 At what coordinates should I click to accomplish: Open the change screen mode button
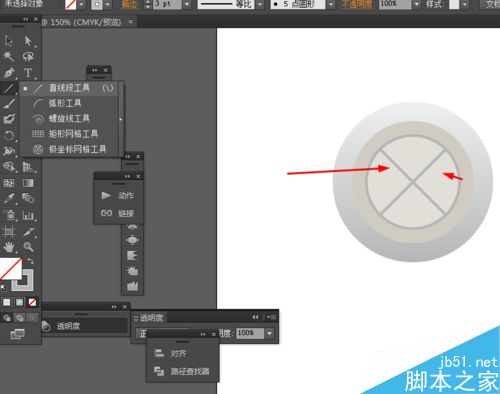coord(17,333)
